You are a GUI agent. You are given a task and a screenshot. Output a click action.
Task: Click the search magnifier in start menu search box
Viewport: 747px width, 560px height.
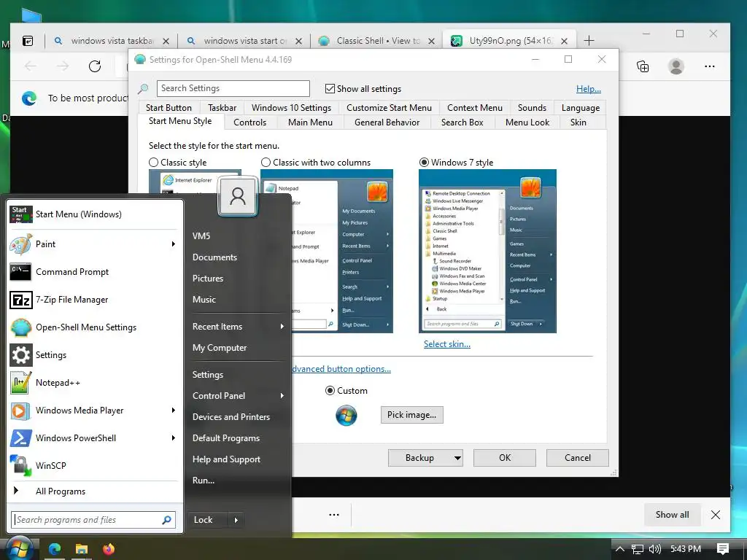click(166, 520)
